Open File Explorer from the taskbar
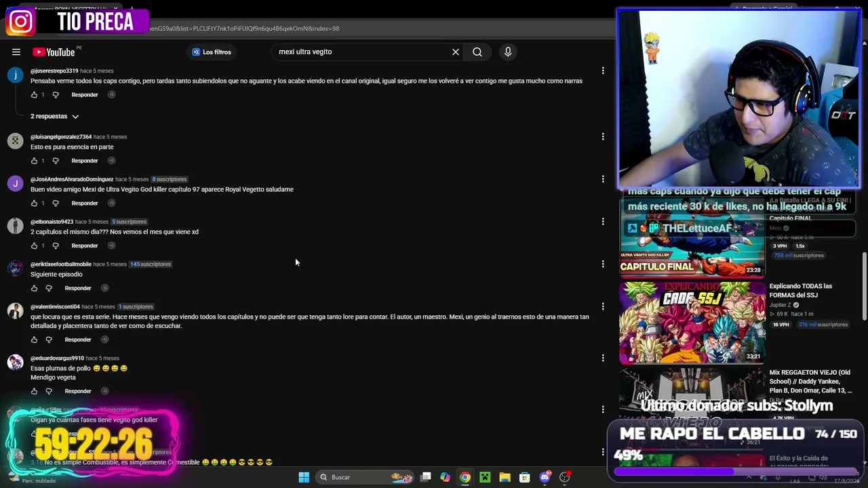 coord(505,477)
